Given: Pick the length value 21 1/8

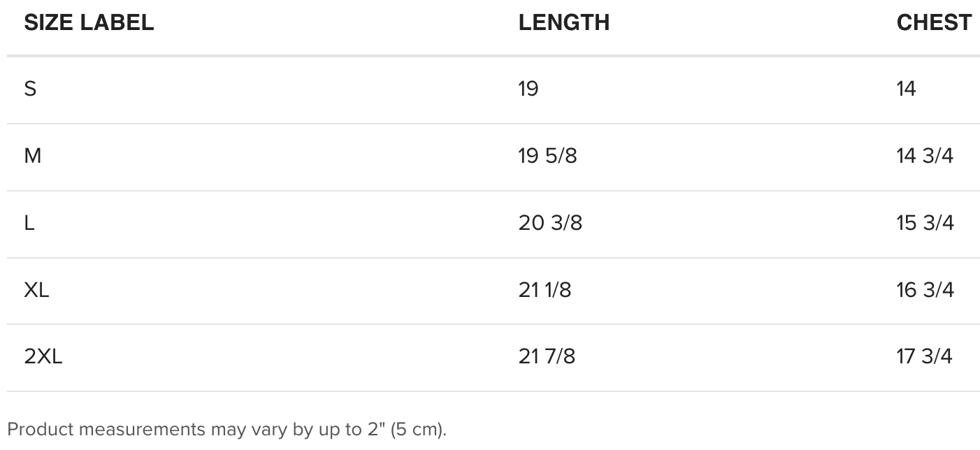Looking at the screenshot, I should pyautogui.click(x=545, y=290).
